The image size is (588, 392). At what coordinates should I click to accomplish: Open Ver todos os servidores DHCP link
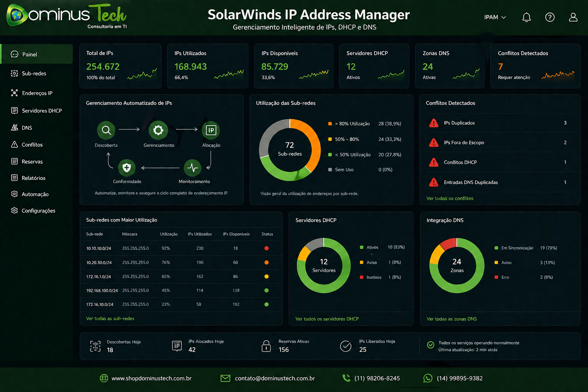point(327,319)
